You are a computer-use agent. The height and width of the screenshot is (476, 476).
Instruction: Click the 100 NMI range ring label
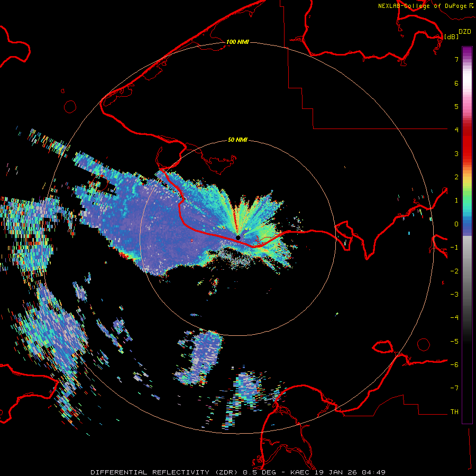tap(237, 42)
